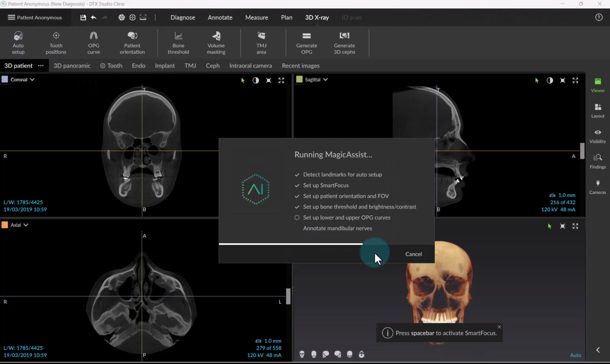This screenshot has height=364, width=610.
Task: Run the Auto setup tool
Action: pos(18,42)
